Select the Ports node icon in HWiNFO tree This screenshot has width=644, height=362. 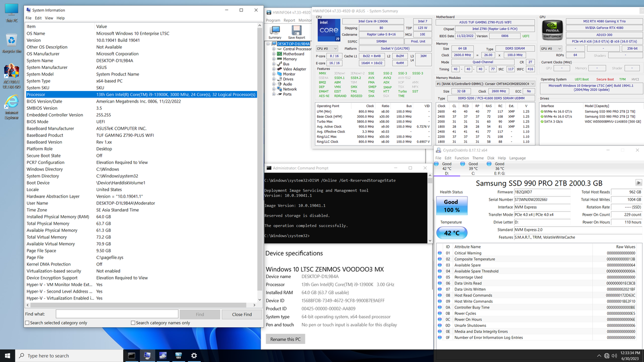[x=280, y=94]
